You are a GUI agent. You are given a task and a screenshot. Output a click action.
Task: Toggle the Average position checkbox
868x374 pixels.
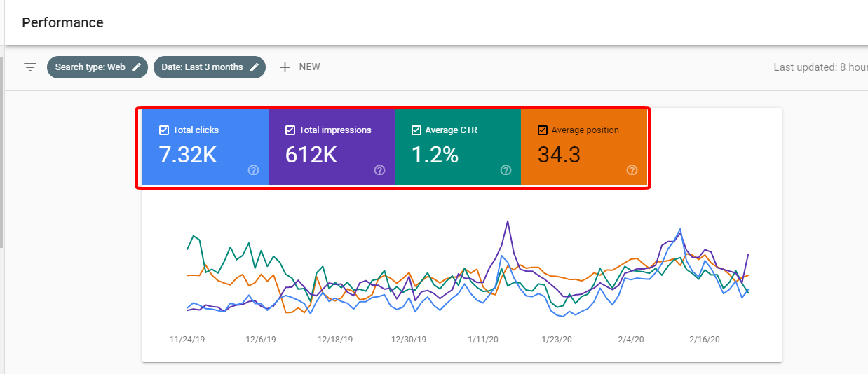[x=543, y=130]
